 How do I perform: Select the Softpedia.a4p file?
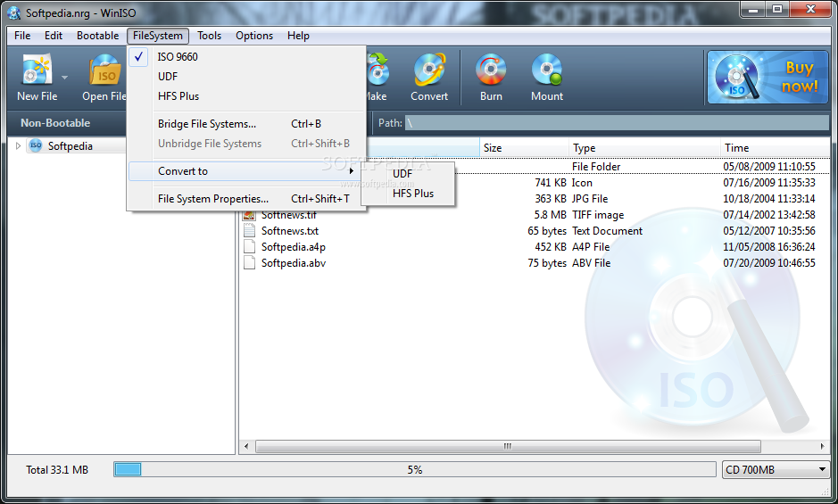click(294, 247)
